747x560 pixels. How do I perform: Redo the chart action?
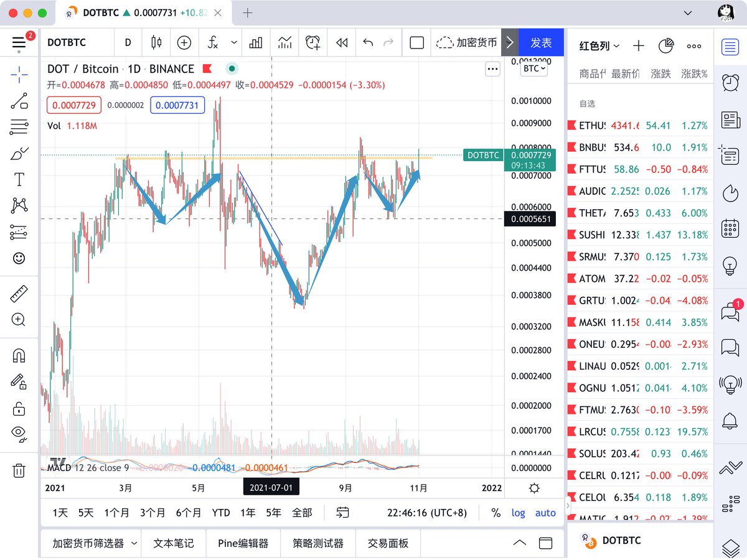click(x=388, y=42)
